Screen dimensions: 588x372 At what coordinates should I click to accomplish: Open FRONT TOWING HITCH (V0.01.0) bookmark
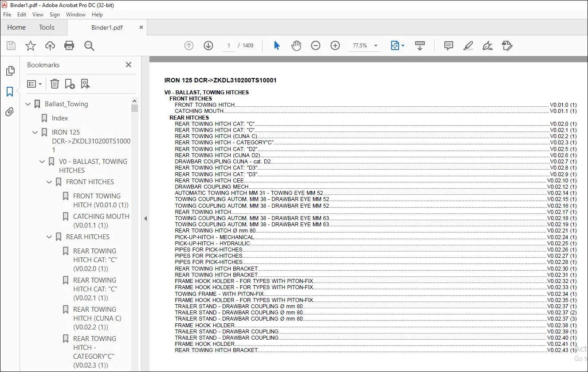101,201
